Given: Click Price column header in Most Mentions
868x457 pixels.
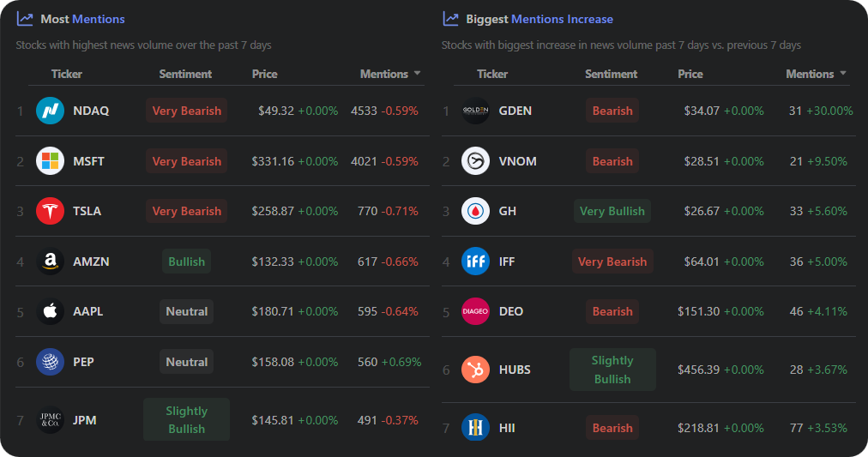Looking at the screenshot, I should [265, 74].
